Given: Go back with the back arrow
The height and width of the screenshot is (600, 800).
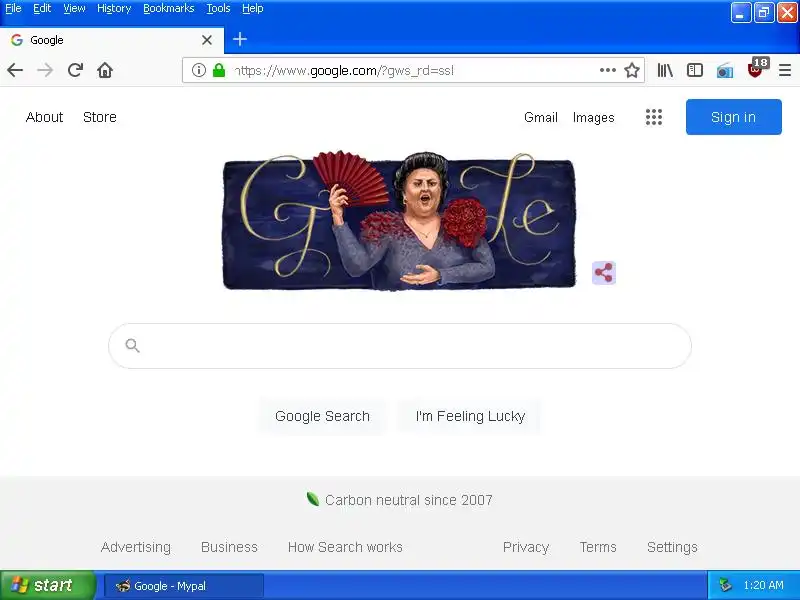Looking at the screenshot, I should pos(15,70).
